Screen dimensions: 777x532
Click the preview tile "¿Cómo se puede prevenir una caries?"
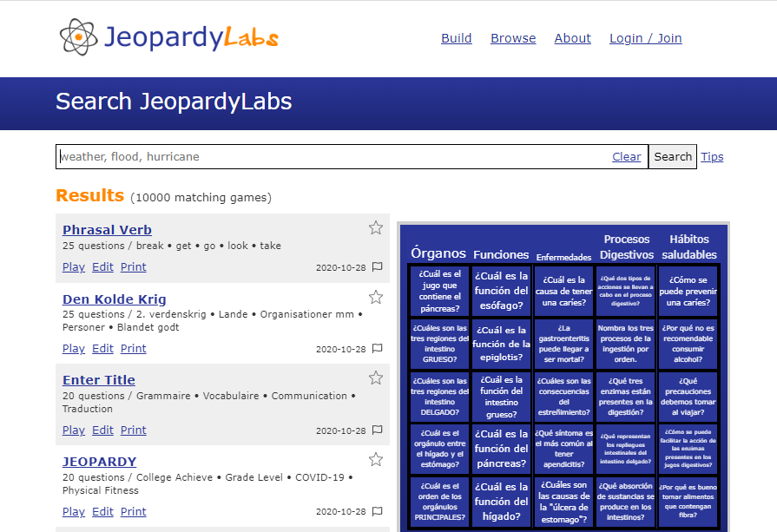[688, 291]
